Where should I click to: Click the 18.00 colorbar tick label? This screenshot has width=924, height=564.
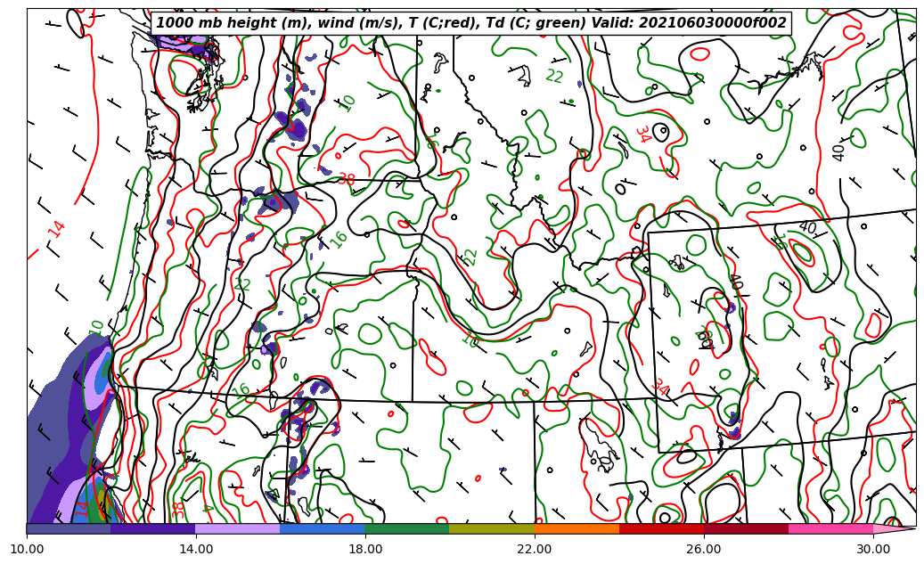coord(365,549)
